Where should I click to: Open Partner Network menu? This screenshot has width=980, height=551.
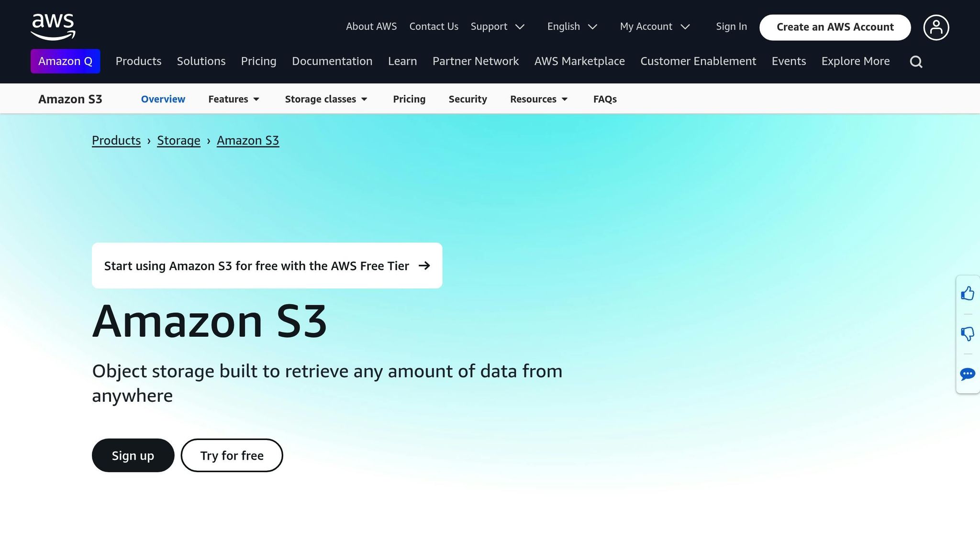pyautogui.click(x=476, y=61)
